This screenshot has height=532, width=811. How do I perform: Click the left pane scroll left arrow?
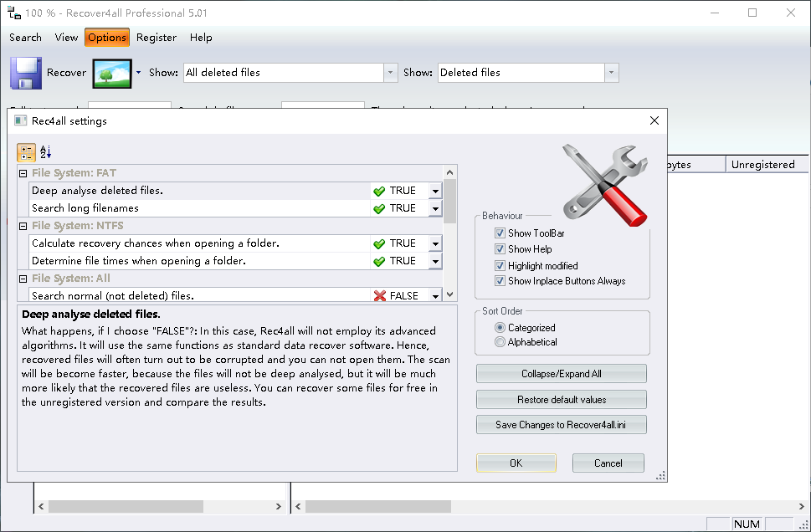pos(41,507)
